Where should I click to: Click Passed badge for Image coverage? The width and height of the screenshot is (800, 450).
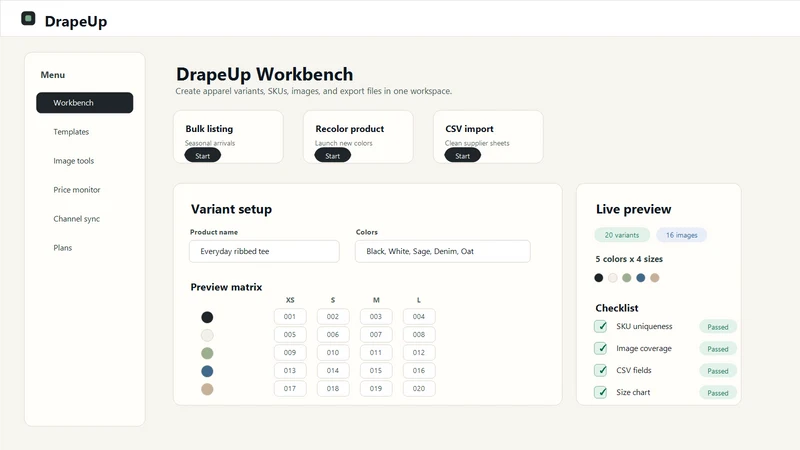718,349
